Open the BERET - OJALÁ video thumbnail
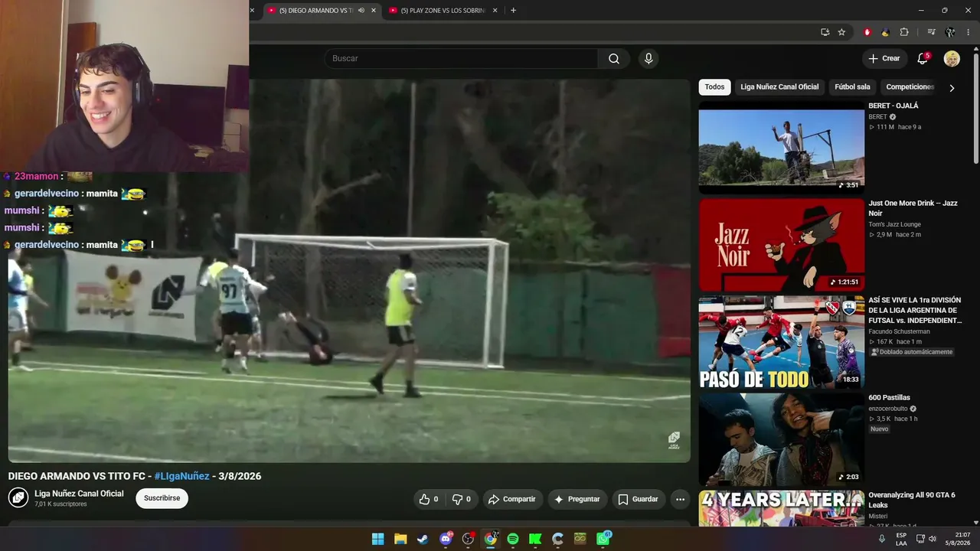Viewport: 980px width, 551px height. click(x=781, y=148)
